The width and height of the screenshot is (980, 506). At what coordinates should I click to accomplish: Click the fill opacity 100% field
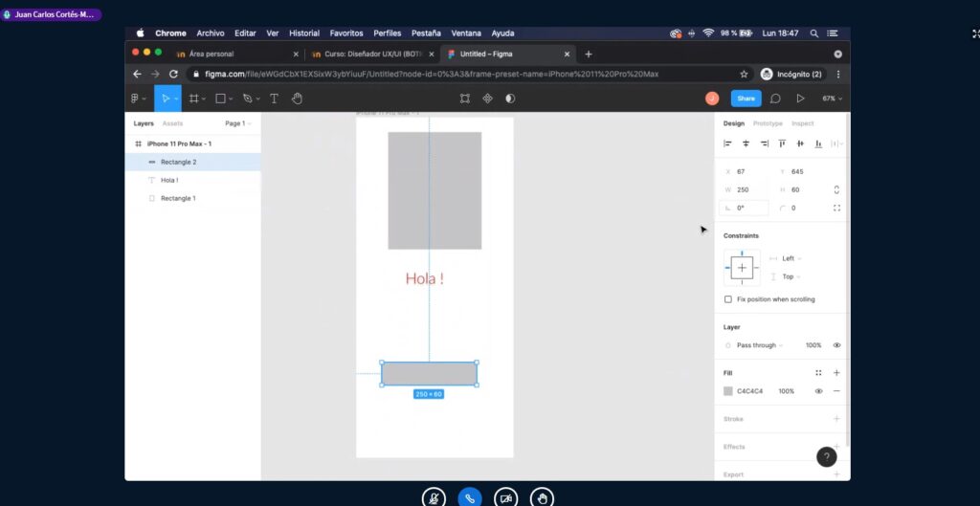[787, 391]
